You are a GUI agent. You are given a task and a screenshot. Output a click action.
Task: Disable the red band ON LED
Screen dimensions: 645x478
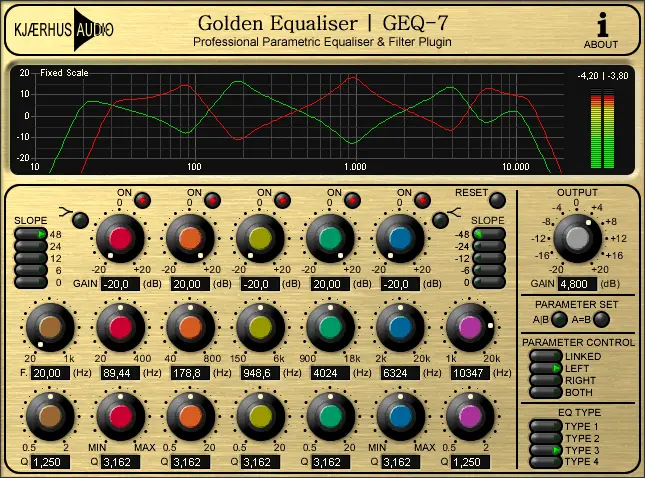point(141,200)
